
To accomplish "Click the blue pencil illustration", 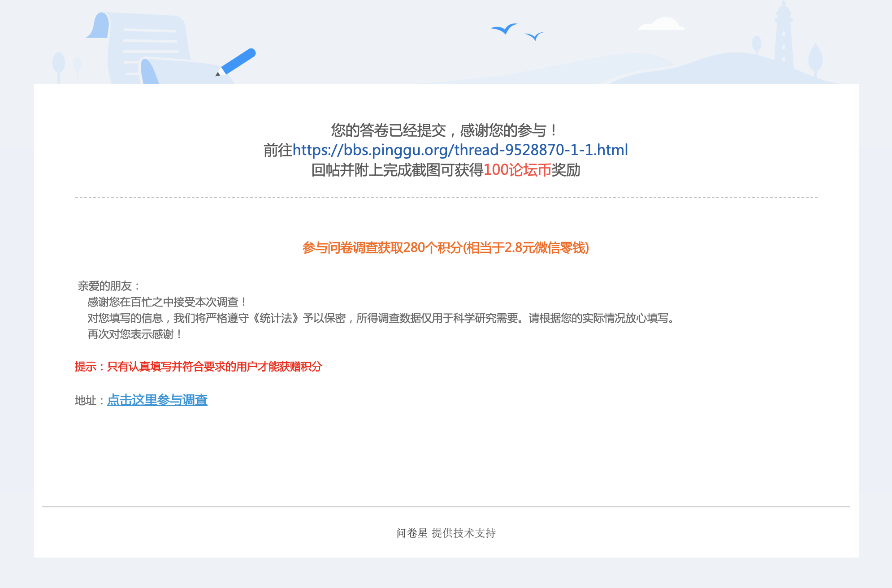I will pos(238,61).
